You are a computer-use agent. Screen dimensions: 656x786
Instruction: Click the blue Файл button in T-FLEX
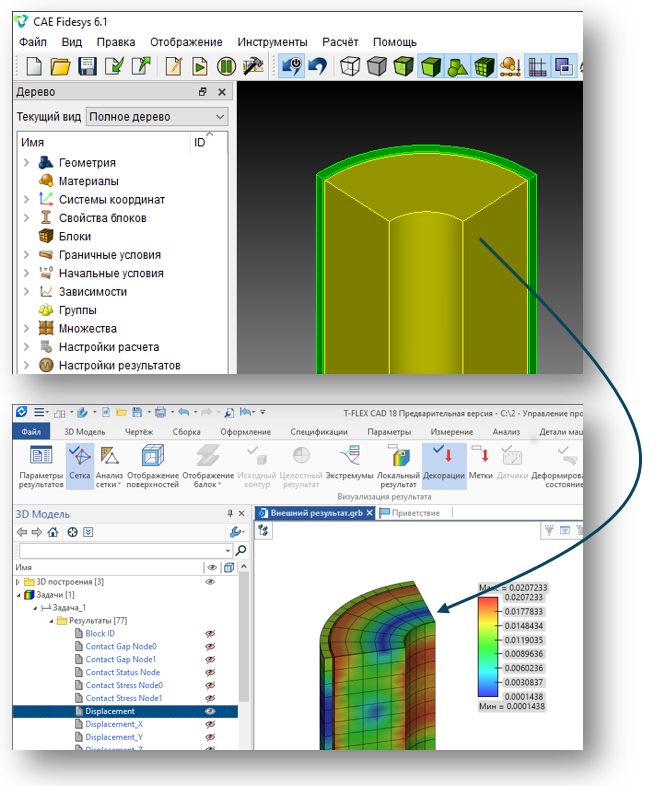31,432
